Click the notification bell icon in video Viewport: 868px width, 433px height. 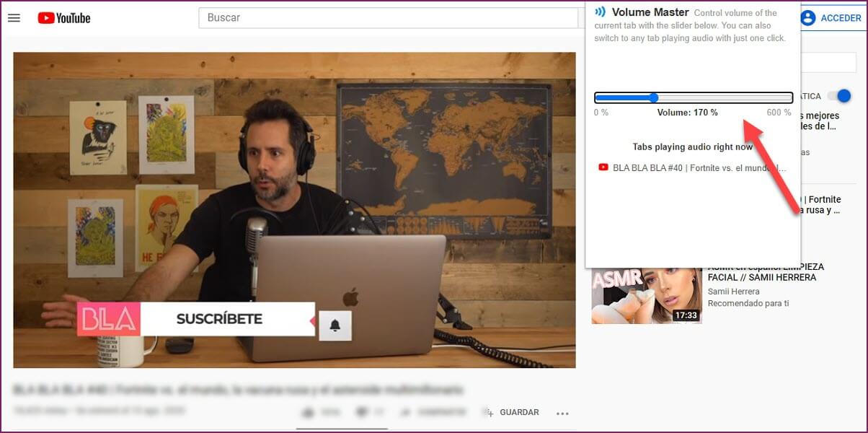pyautogui.click(x=335, y=325)
